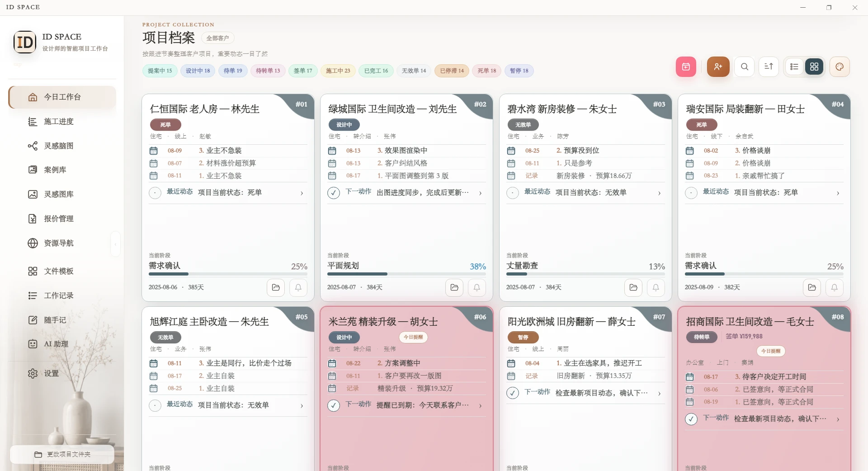Expand 下一动作 chevron on 米兰苑 card
Image resolution: width=868 pixels, height=471 pixels.
[x=481, y=406]
